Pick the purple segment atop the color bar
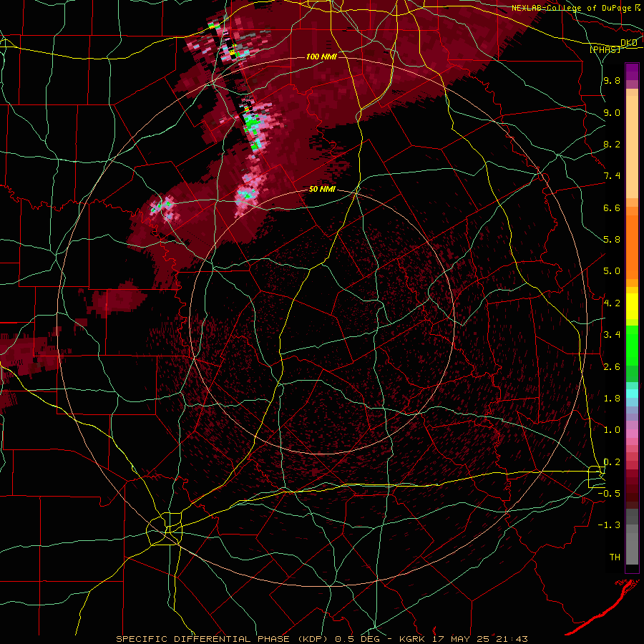The width and height of the screenshot is (644, 644). (x=632, y=72)
